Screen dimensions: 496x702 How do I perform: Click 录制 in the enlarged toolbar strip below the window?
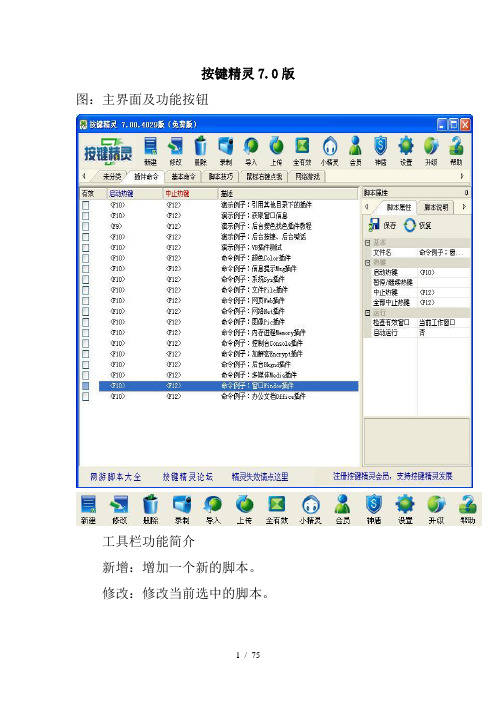click(182, 509)
